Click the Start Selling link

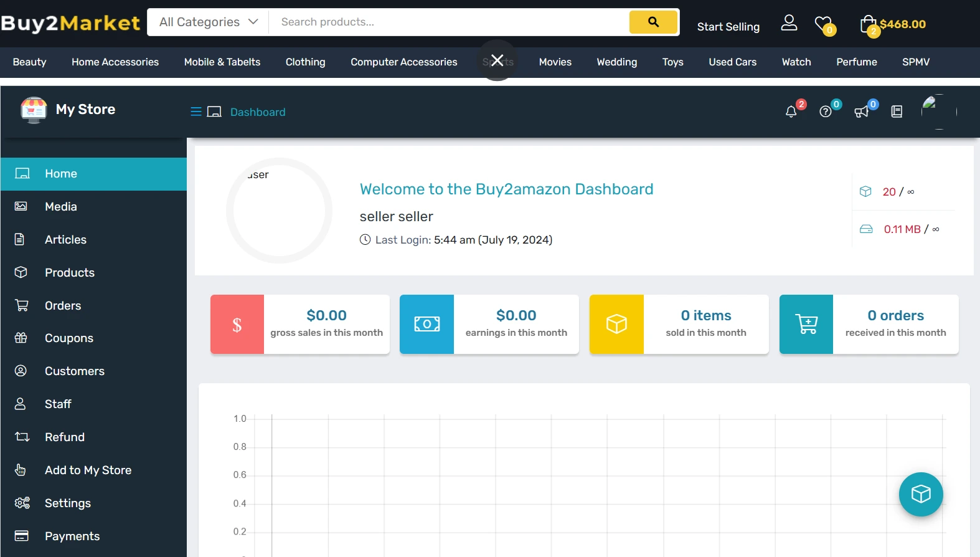728,27
